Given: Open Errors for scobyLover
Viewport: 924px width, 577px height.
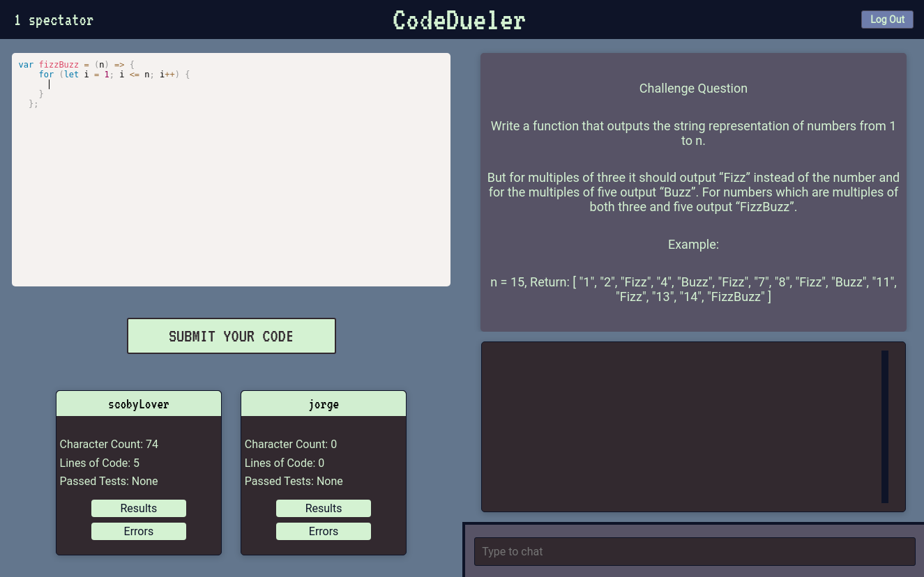Looking at the screenshot, I should [138, 531].
